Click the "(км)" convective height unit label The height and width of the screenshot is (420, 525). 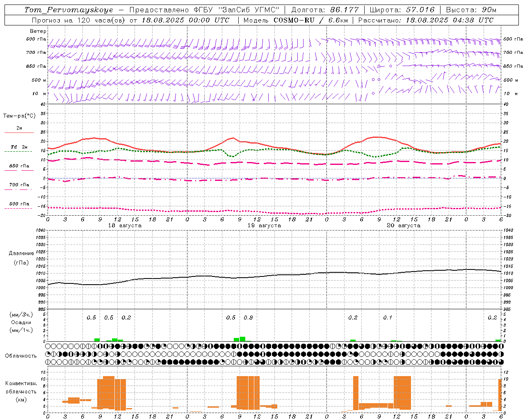click(x=21, y=399)
